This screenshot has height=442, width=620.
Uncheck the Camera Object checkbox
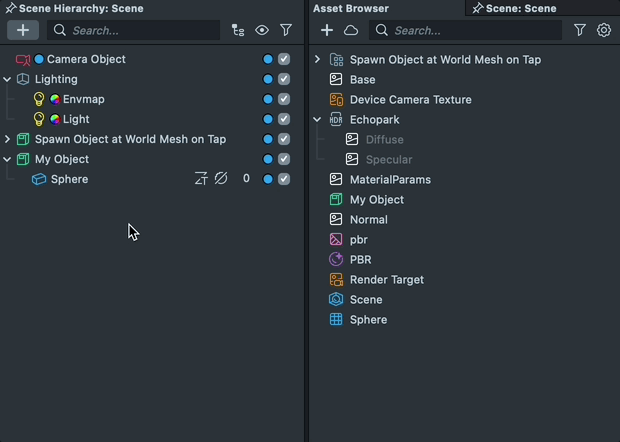pyautogui.click(x=284, y=59)
